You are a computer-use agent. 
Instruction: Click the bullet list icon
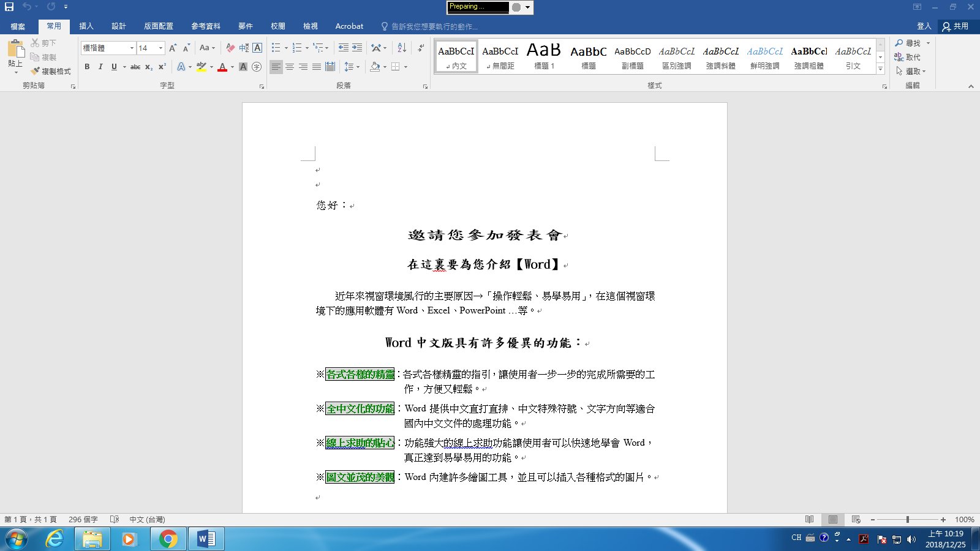[x=276, y=48]
